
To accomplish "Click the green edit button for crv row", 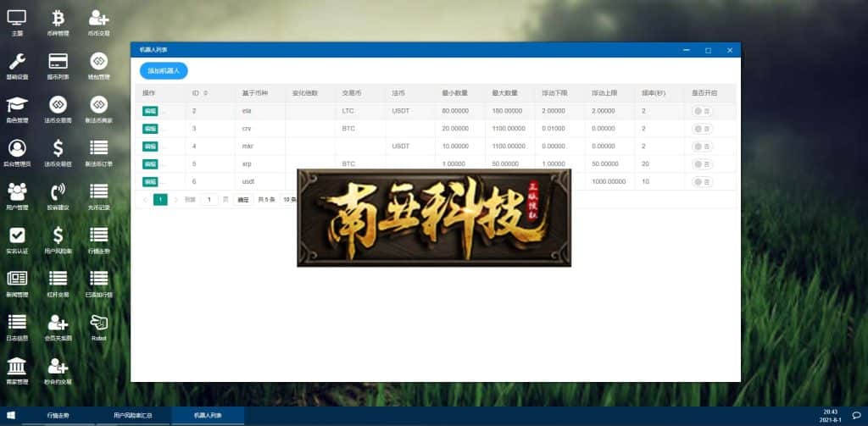I will tap(150, 129).
